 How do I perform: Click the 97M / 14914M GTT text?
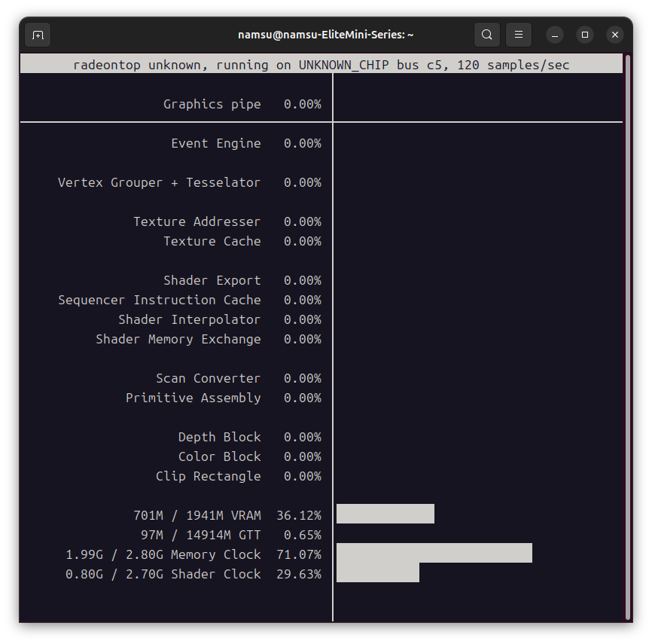pos(201,535)
